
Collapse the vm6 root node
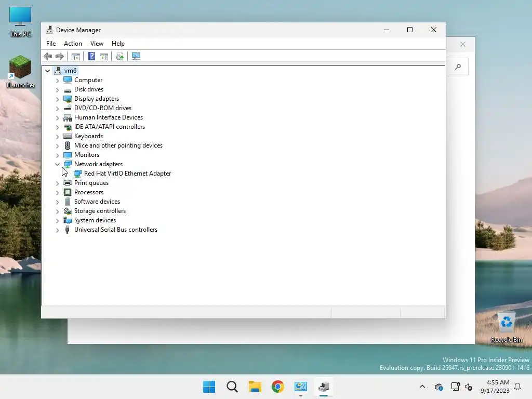click(47, 71)
